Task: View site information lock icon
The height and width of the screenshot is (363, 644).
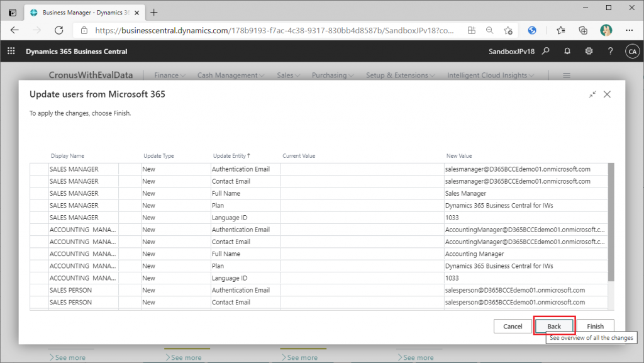Action: 84,30
